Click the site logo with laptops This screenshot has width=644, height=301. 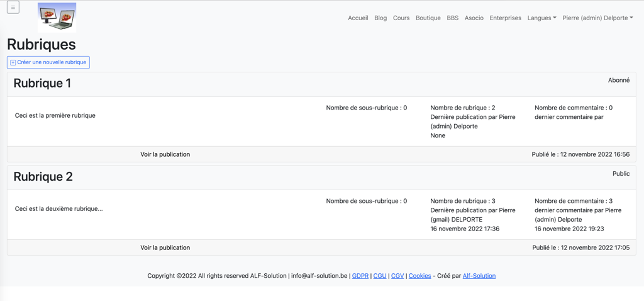point(57,18)
